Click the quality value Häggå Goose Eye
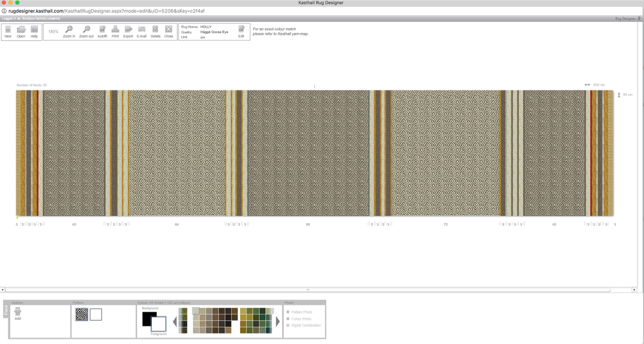The image size is (644, 344). pyautogui.click(x=214, y=32)
